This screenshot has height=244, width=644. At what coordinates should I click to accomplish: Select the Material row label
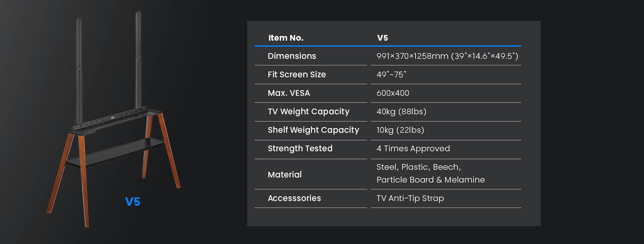pyautogui.click(x=284, y=175)
